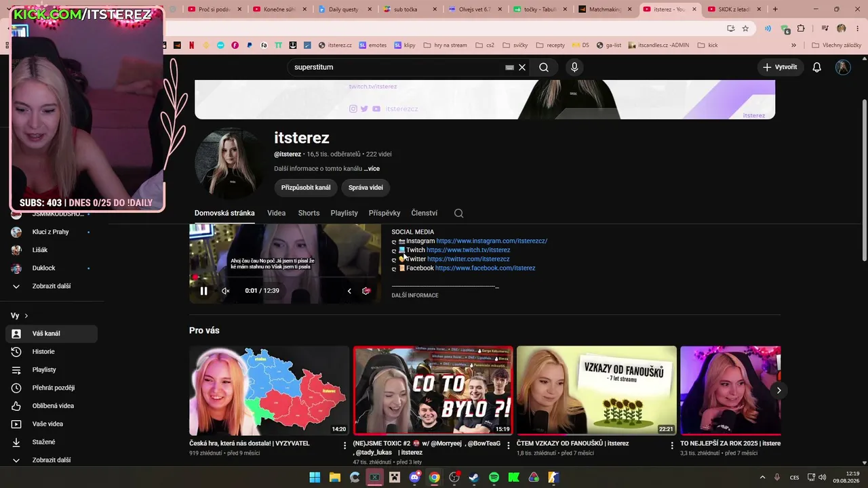
Task: Open more options for Česká hra video
Action: point(344,446)
